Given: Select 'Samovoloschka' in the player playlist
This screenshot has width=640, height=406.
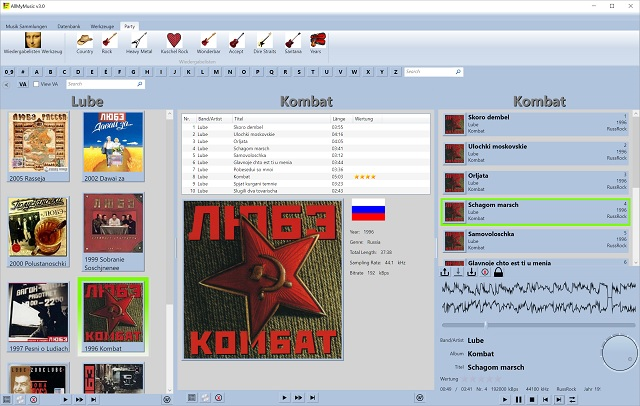Looking at the screenshot, I should [536, 241].
